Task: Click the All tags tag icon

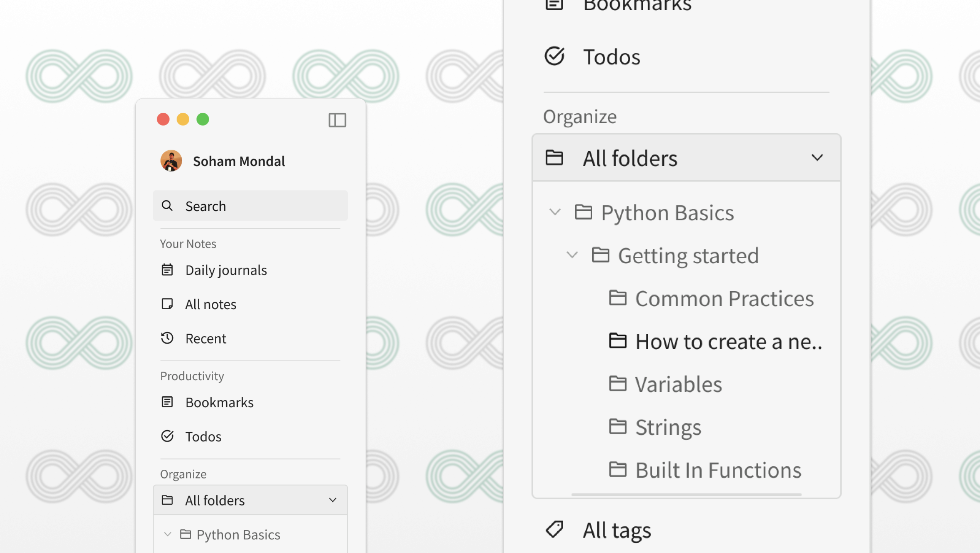Action: click(554, 529)
